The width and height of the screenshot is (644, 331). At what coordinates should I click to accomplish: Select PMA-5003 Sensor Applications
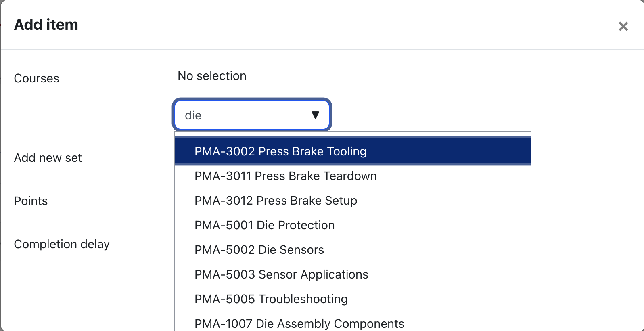pos(353,274)
